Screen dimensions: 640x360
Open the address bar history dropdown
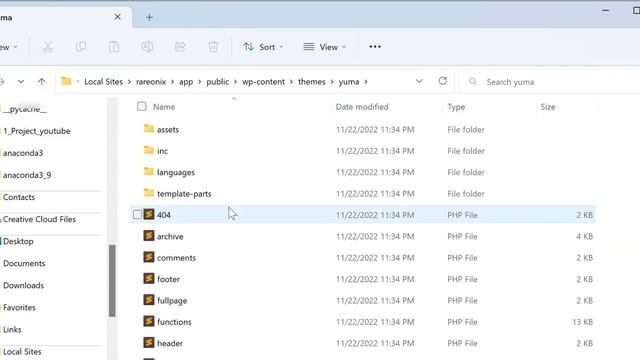tap(419, 81)
